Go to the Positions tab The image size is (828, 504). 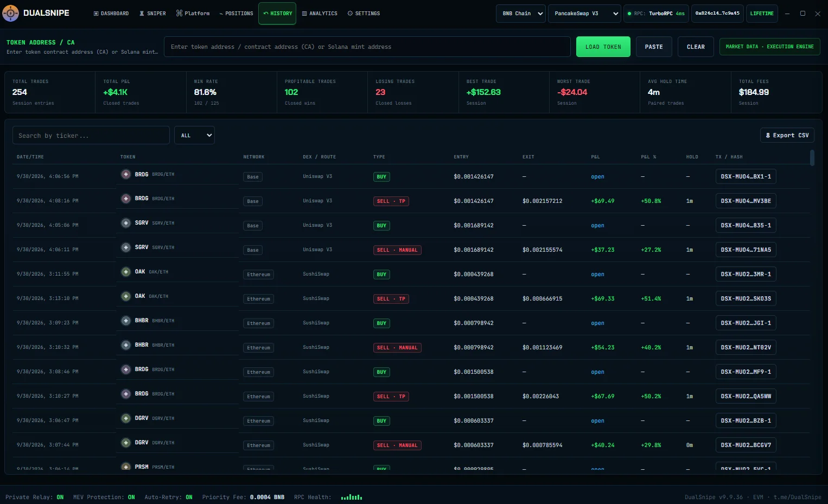point(236,14)
